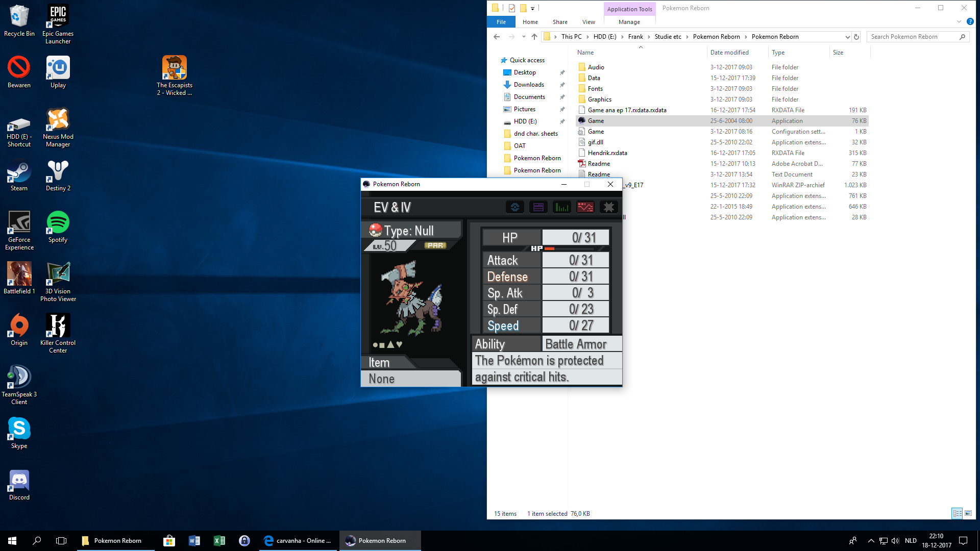Sort files by Date modified column

[x=737, y=53]
